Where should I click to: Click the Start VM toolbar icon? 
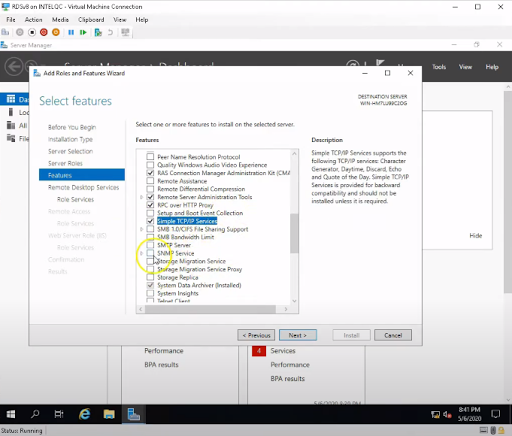20,32
